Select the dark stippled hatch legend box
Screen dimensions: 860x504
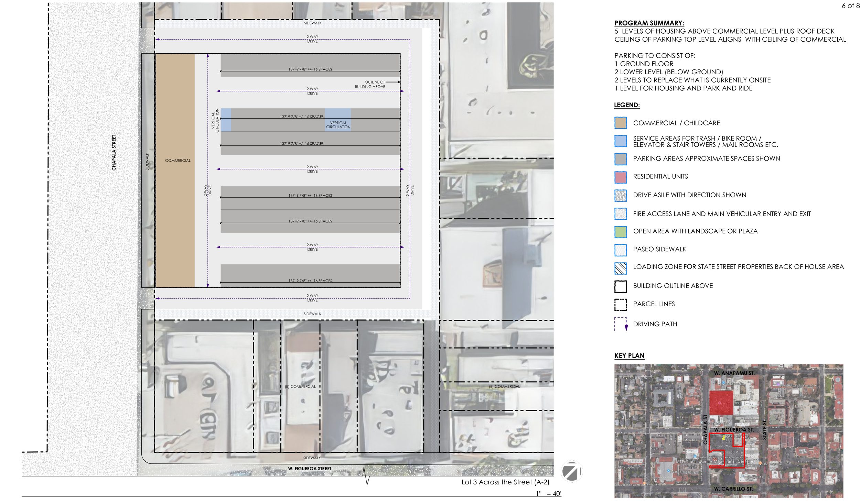click(621, 196)
